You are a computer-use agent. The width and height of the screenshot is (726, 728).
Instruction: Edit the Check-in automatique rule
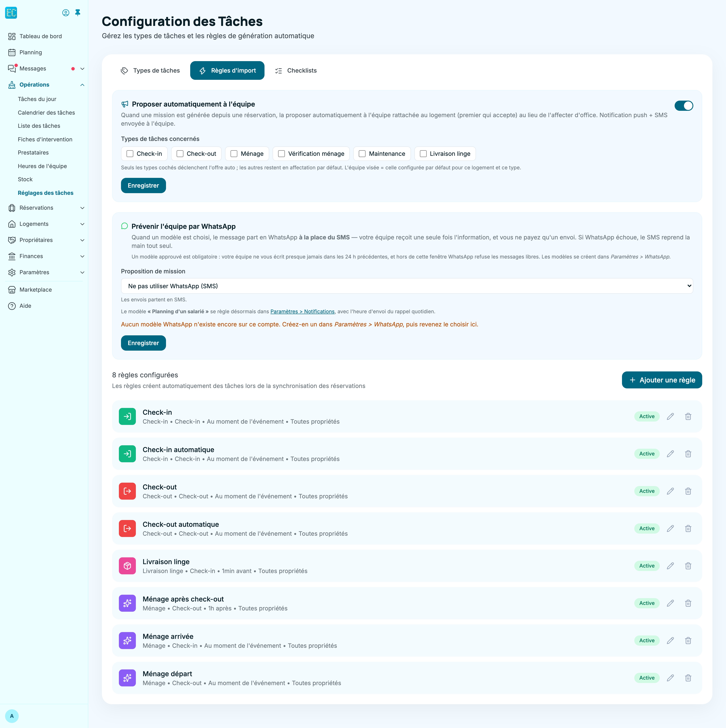670,454
